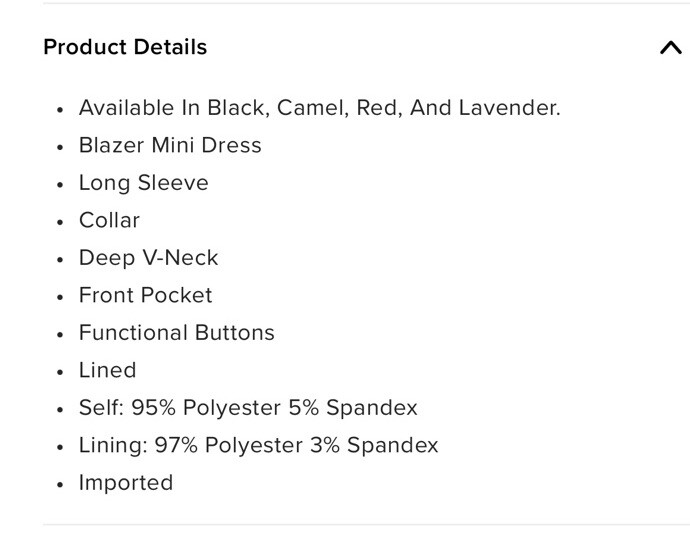Click the Functional Buttons list item

click(x=176, y=333)
